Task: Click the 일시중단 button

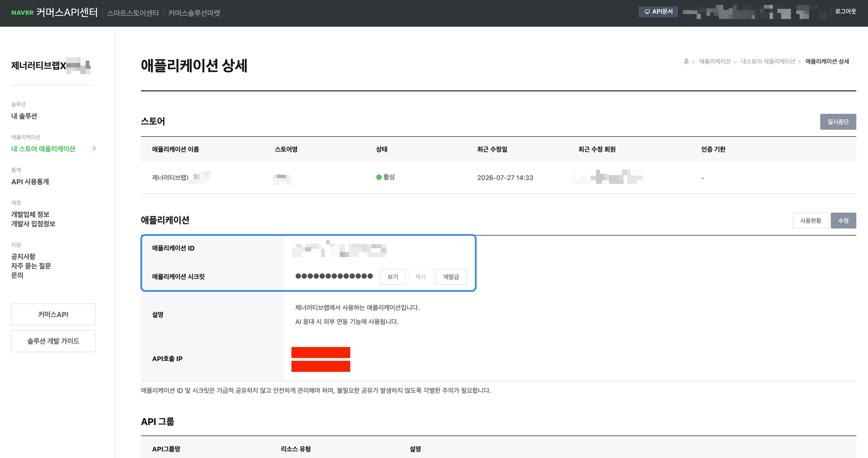Action: click(x=838, y=122)
